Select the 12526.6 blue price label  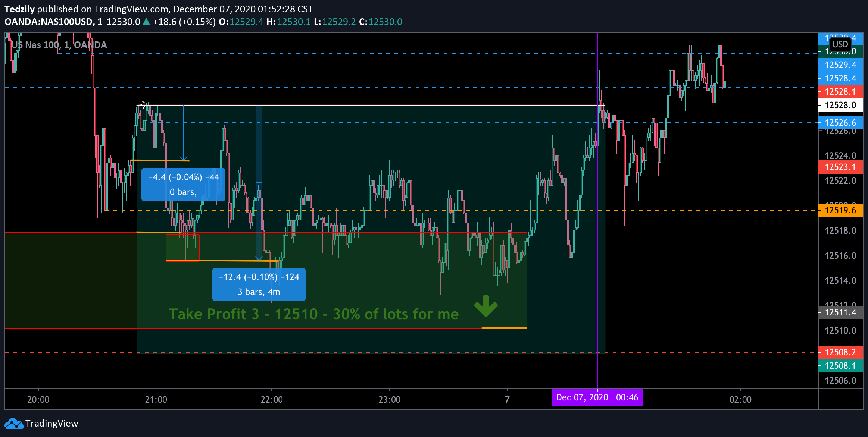click(840, 123)
